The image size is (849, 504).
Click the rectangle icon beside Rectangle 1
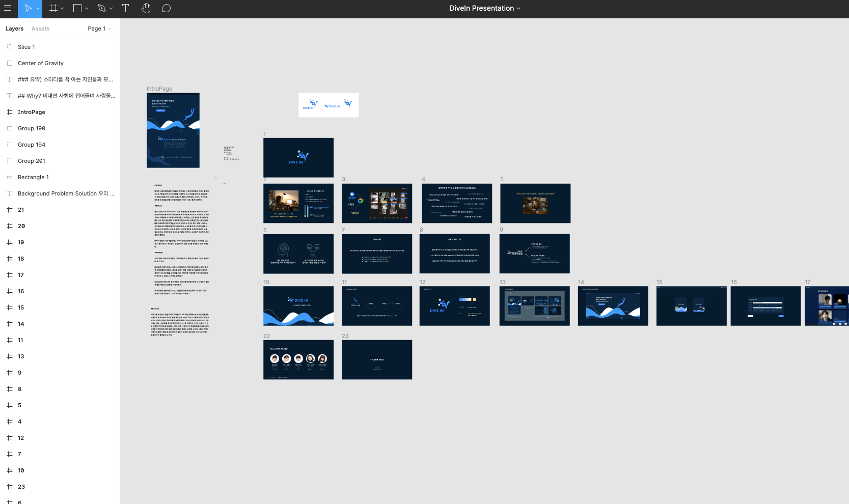9,177
